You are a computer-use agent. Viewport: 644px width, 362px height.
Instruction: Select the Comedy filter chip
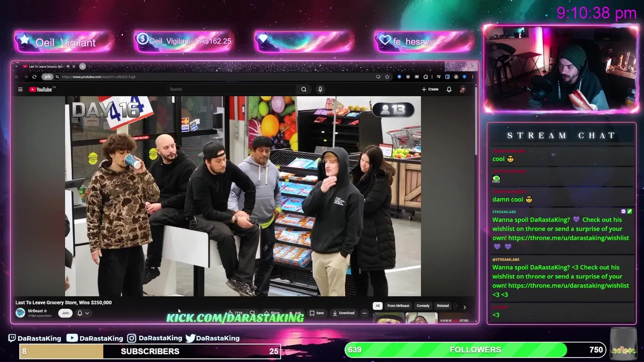coord(423,306)
